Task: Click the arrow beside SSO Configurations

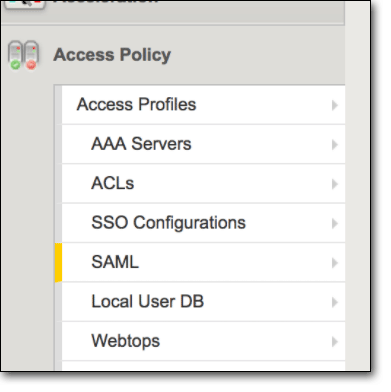Action: [x=335, y=223]
